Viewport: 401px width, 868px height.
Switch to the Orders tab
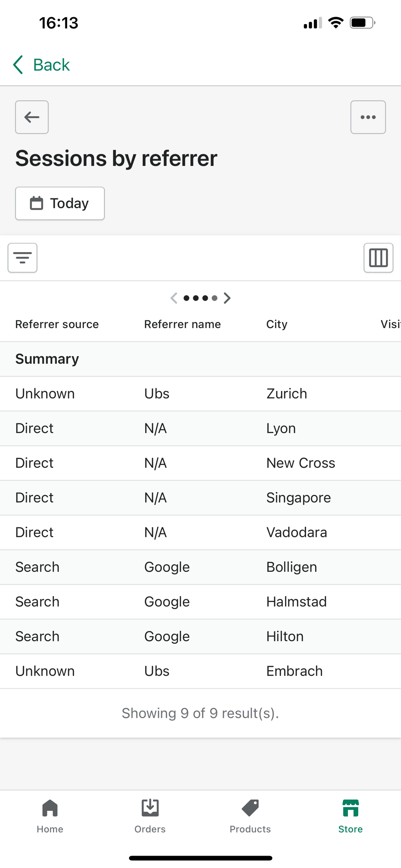click(150, 816)
